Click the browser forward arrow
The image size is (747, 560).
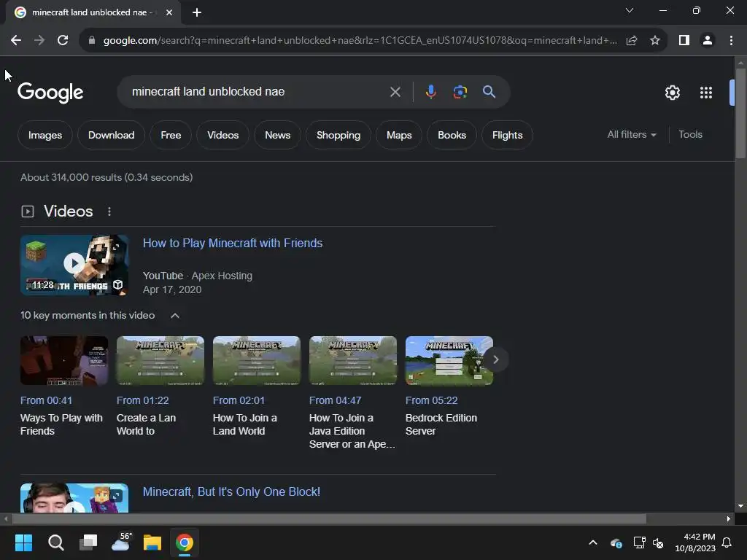tap(39, 41)
